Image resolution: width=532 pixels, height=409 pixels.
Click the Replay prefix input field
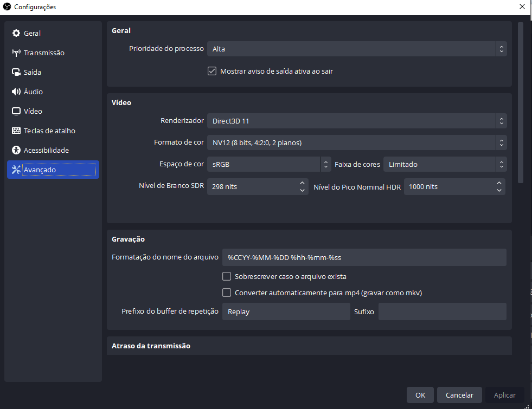(x=286, y=311)
